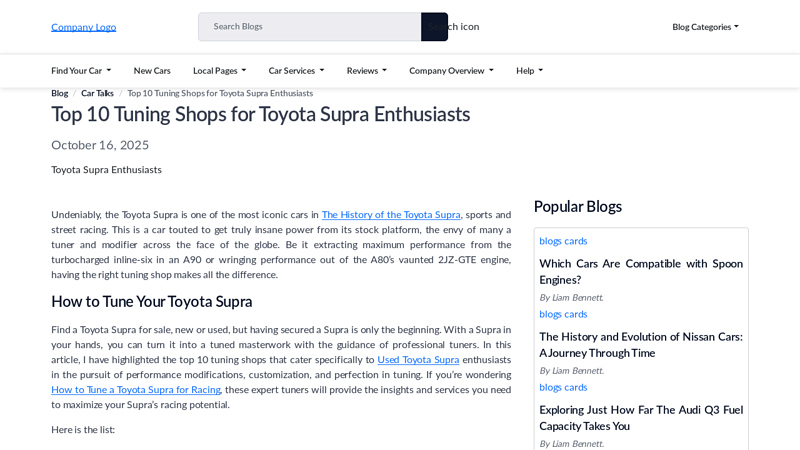
Task: Open blogs cards link above Nissan Cars article
Action: (x=563, y=314)
